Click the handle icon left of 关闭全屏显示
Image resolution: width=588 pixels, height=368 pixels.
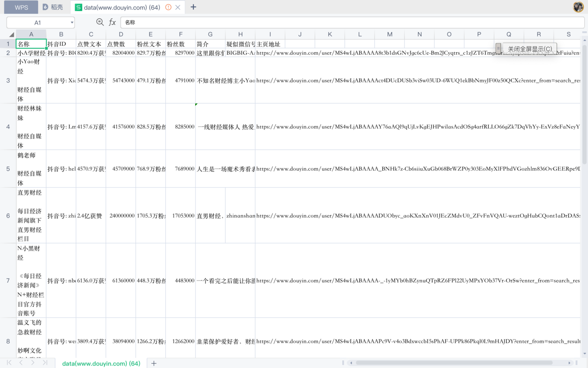[498, 48]
